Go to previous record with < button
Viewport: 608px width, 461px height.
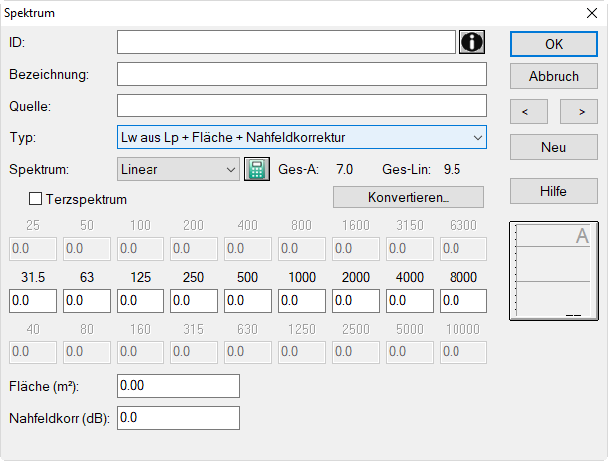tap(529, 112)
